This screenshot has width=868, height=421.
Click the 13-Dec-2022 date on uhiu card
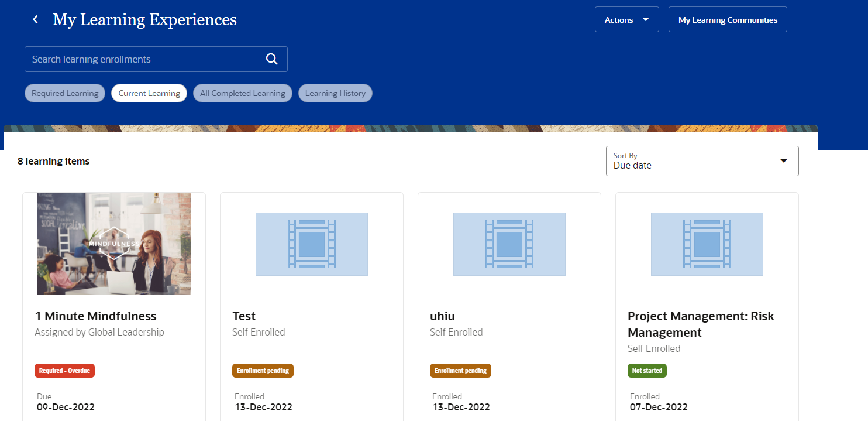(461, 407)
